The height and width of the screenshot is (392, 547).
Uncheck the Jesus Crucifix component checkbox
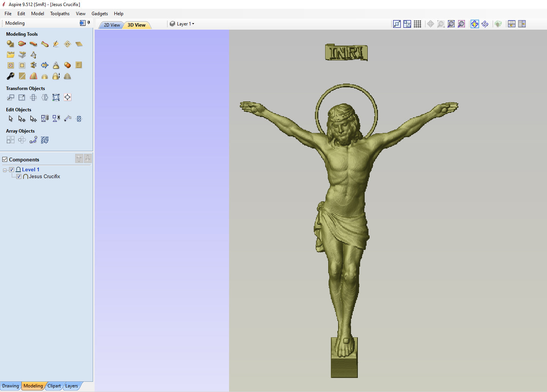19,177
